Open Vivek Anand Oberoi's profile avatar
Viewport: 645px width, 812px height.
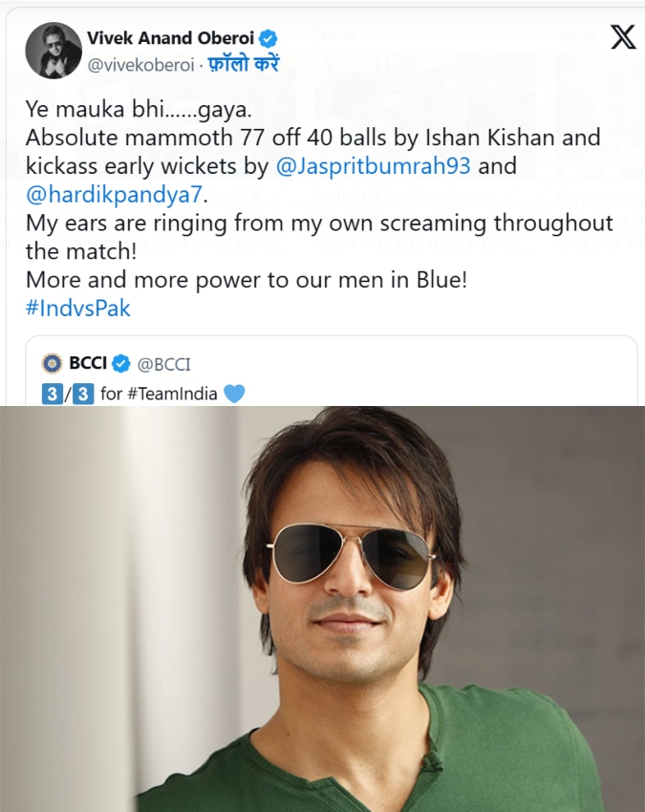click(x=54, y=51)
